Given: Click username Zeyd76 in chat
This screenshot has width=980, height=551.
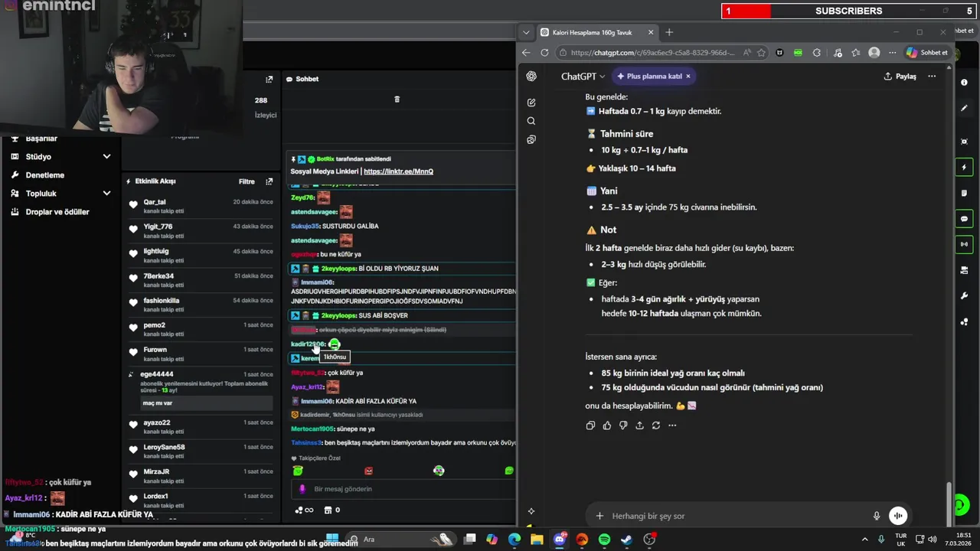Looking at the screenshot, I should pos(302,197).
